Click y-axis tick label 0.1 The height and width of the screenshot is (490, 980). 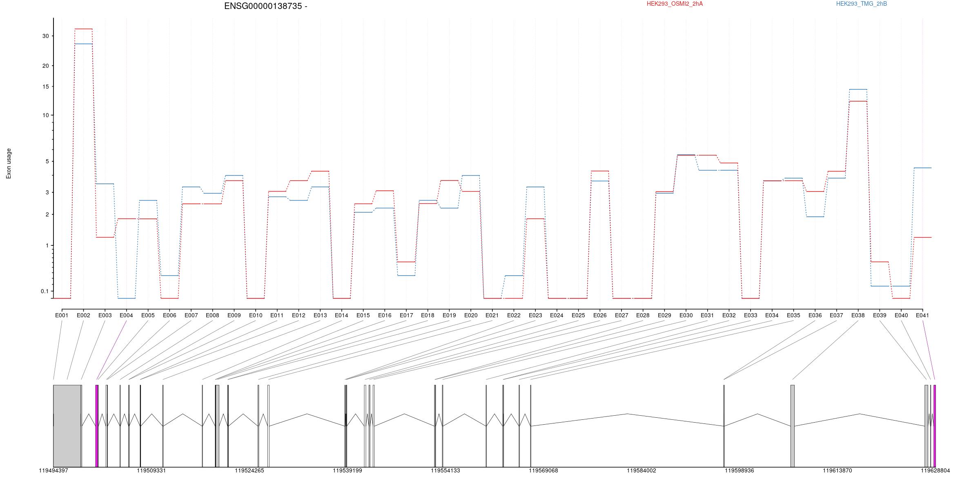pyautogui.click(x=45, y=292)
